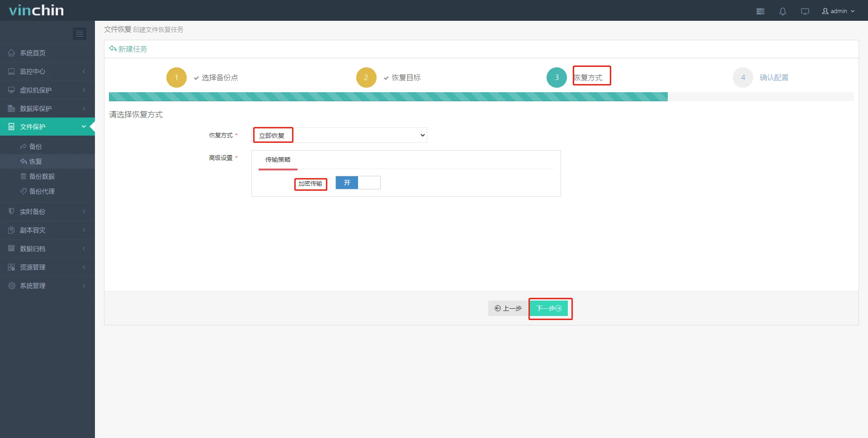Open 备份代理 in the sidebar
This screenshot has width=868, height=438.
pyautogui.click(x=42, y=191)
